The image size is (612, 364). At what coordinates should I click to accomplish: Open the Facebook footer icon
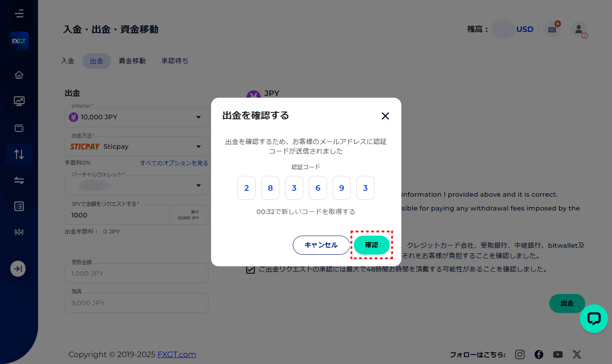(539, 354)
